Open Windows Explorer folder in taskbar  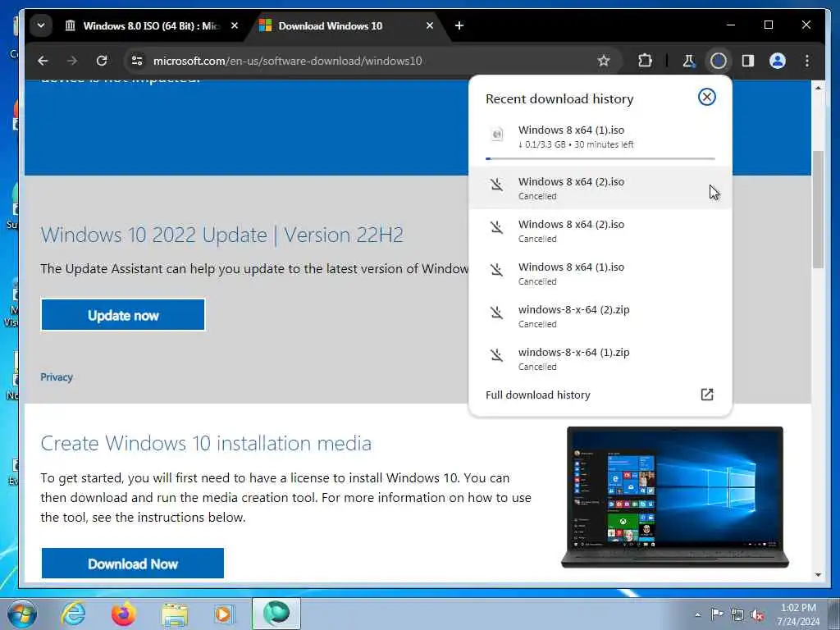[x=175, y=614]
